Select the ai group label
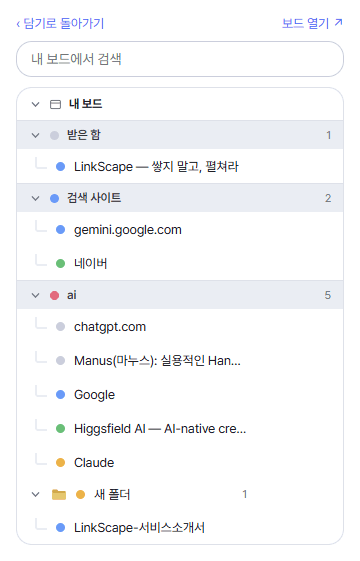The width and height of the screenshot is (360, 561). click(72, 295)
